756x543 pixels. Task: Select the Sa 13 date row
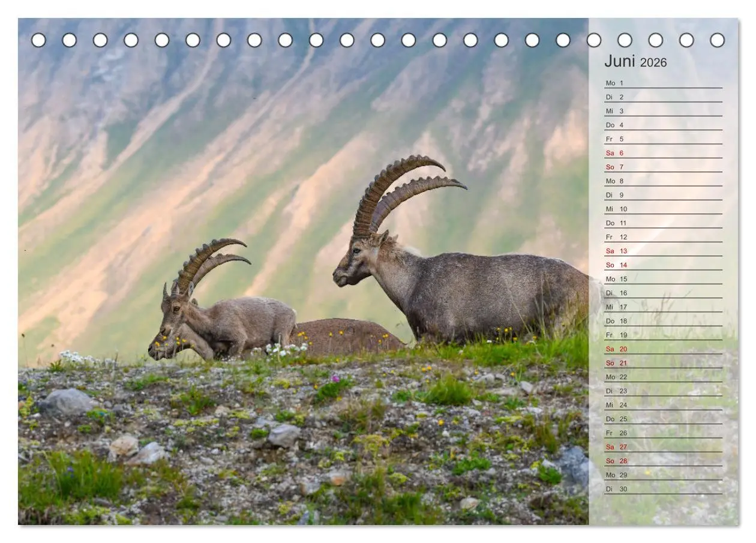pyautogui.click(x=663, y=251)
